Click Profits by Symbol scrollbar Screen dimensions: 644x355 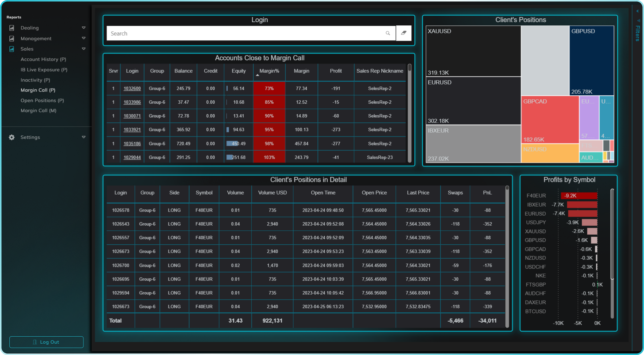point(612,234)
